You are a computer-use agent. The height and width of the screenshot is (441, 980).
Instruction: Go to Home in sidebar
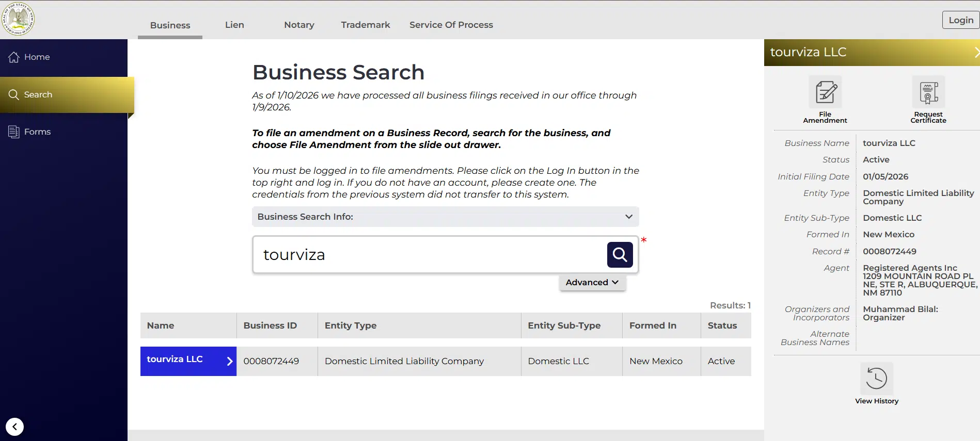(x=37, y=57)
